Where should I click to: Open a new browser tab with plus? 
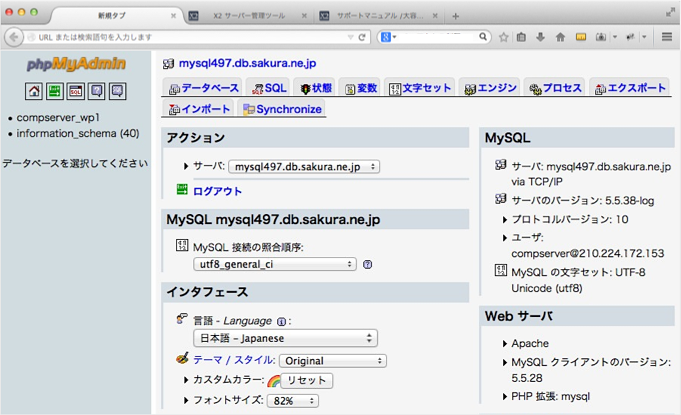pyautogui.click(x=455, y=16)
